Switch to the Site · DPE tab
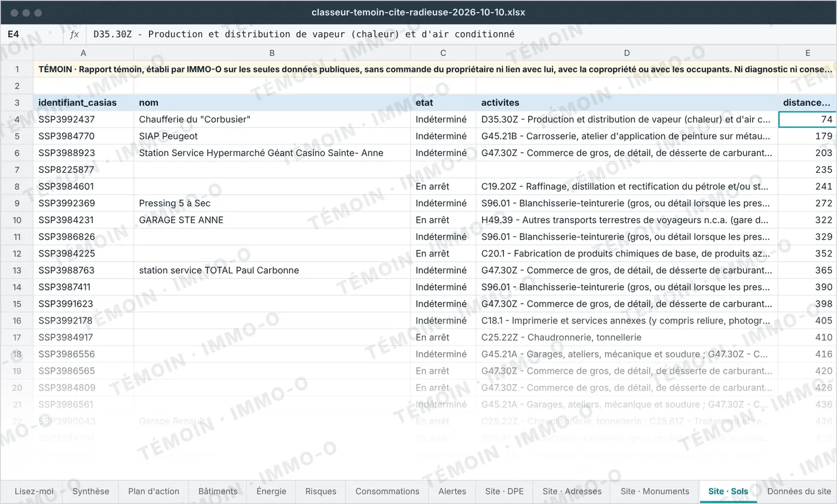This screenshot has height=504, width=837. [504, 491]
